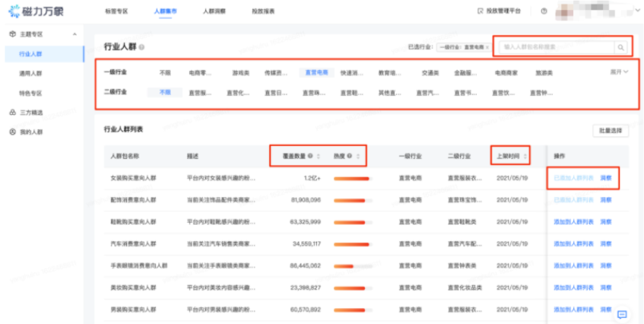The width and height of the screenshot is (644, 324).
Task: Select 不限 in the 二级行业 row
Action: coord(165,92)
